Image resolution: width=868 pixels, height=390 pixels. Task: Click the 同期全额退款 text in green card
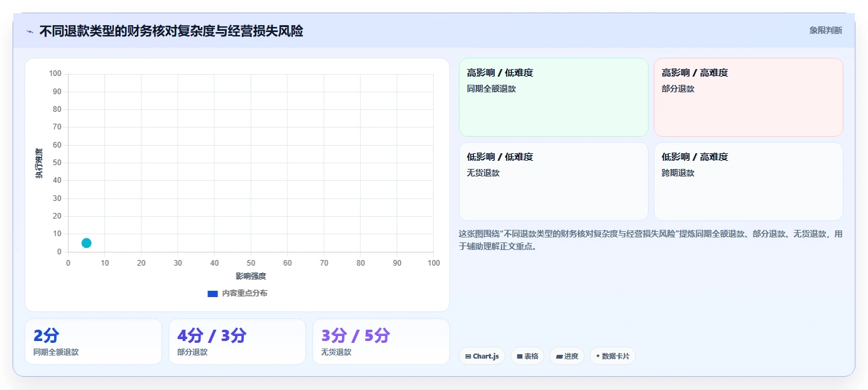(x=491, y=89)
